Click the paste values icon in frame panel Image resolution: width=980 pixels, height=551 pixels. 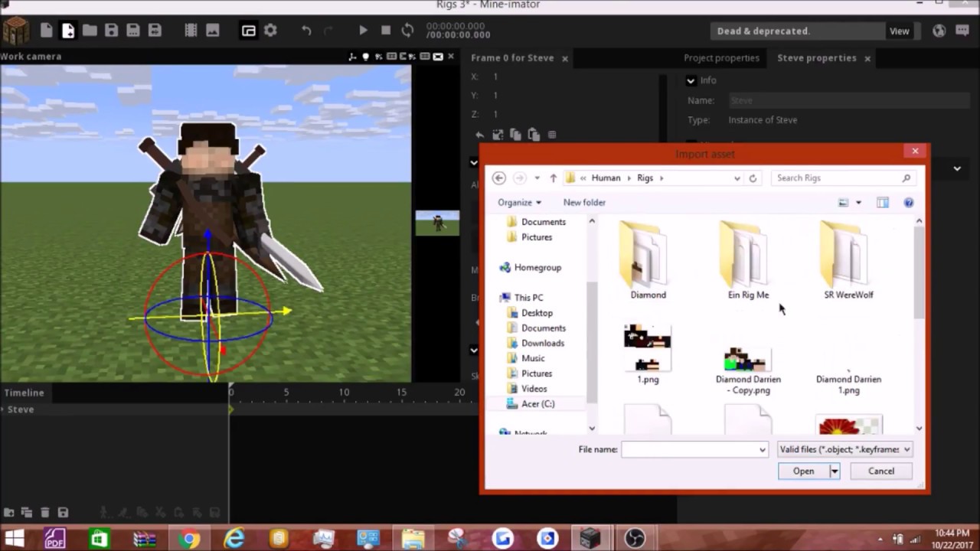534,135
